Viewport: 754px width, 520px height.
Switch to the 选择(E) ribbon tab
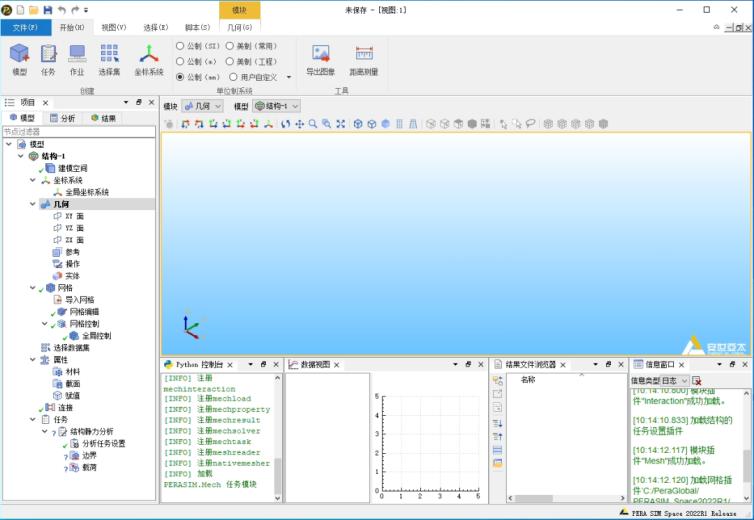tap(156, 27)
